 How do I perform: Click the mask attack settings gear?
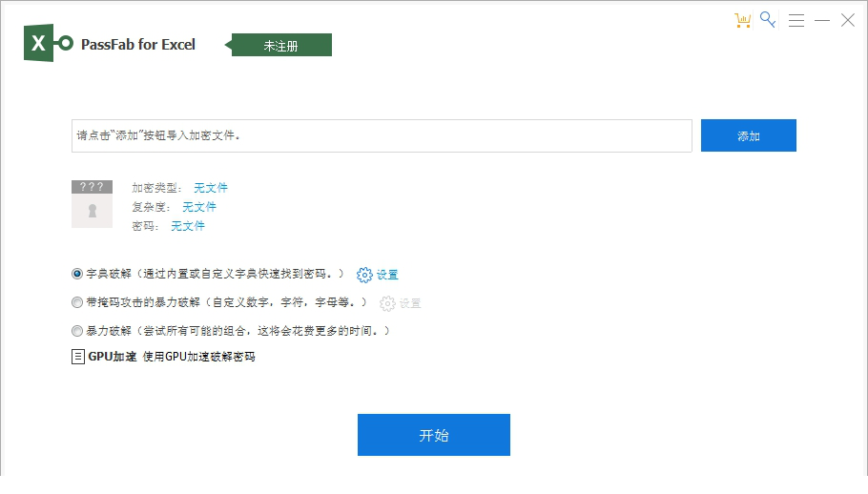tap(387, 303)
